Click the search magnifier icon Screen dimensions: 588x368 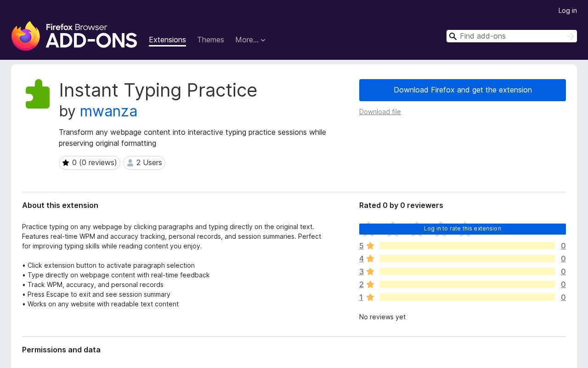point(453,36)
